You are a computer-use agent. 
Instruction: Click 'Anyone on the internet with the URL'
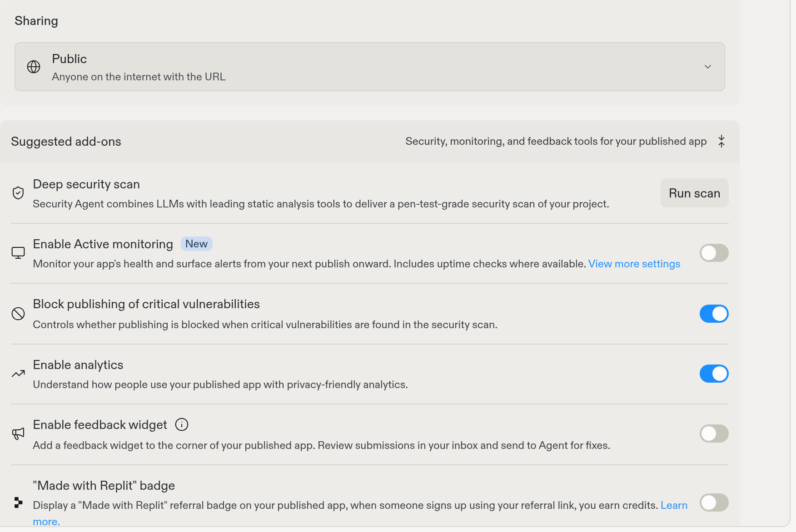pyautogui.click(x=139, y=77)
